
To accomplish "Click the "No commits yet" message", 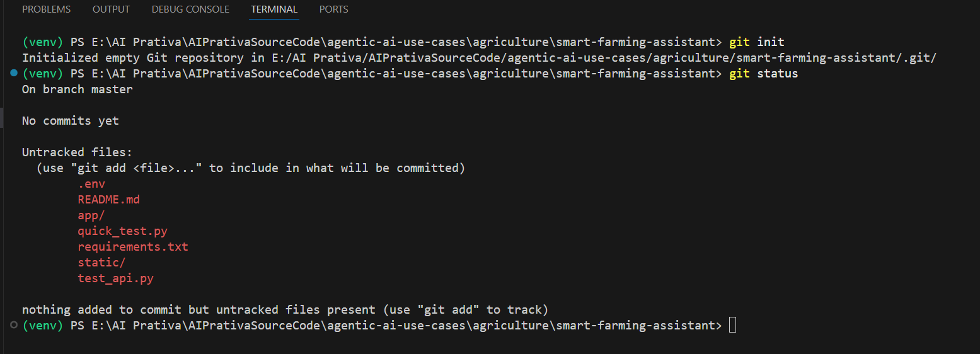I will click(71, 121).
